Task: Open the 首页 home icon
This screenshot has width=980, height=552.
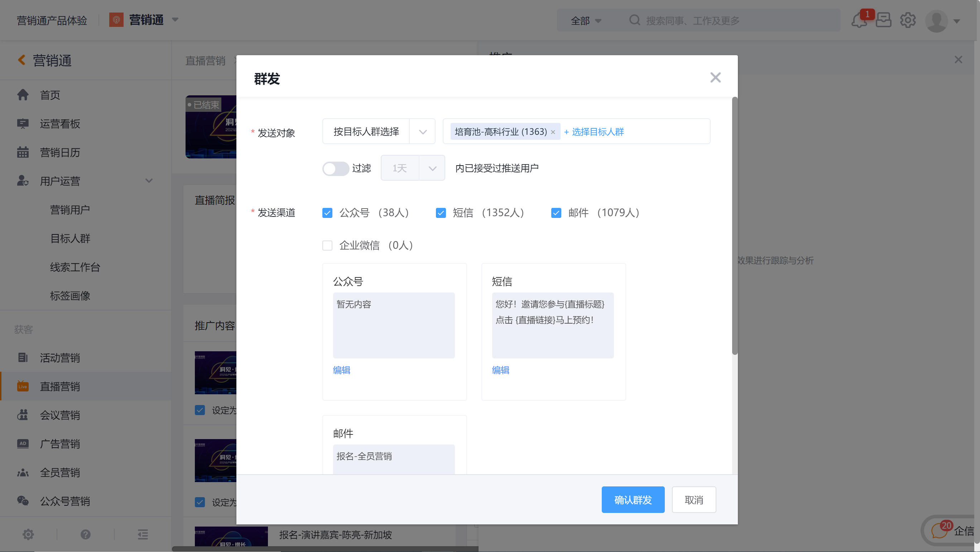Action: [x=23, y=95]
